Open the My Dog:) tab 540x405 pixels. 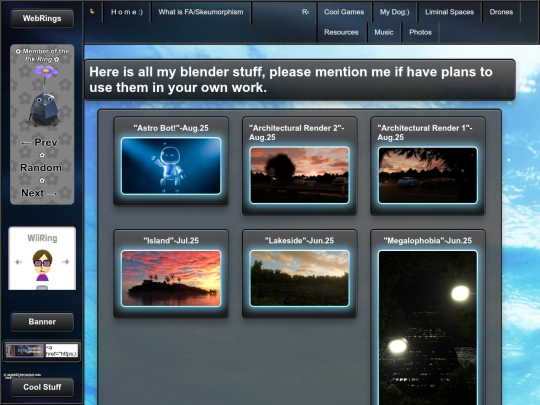(394, 12)
